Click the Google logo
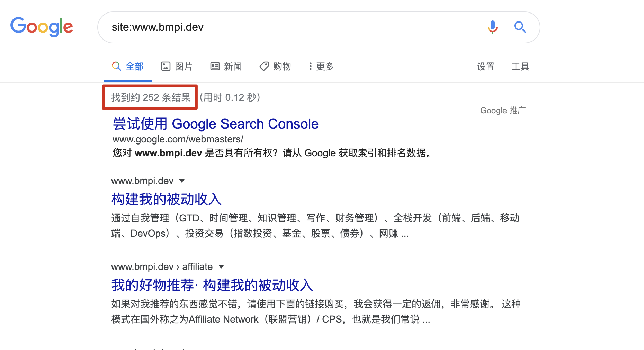Screen dimensions: 644x350 click(x=42, y=27)
